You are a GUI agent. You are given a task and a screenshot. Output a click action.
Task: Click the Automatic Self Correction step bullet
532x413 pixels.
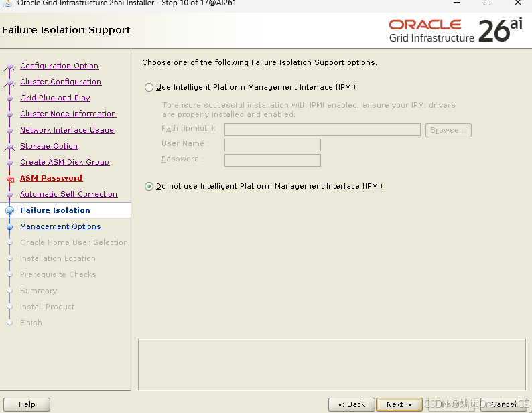coord(10,195)
